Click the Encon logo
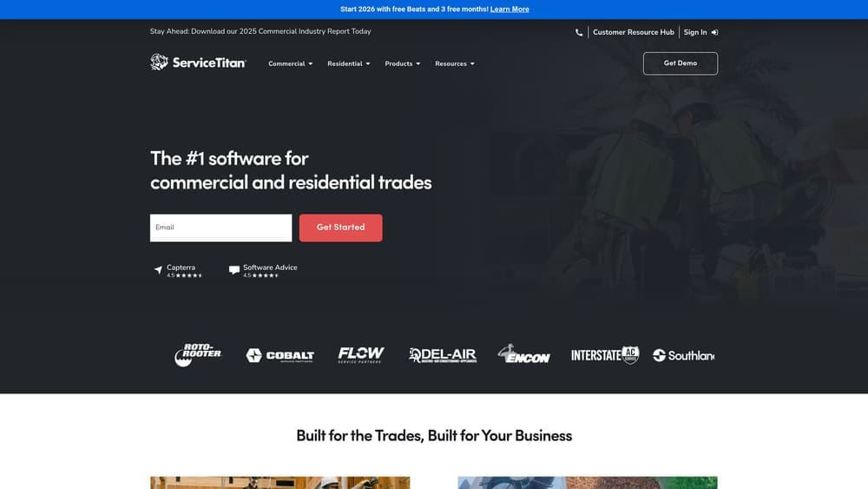 [523, 354]
